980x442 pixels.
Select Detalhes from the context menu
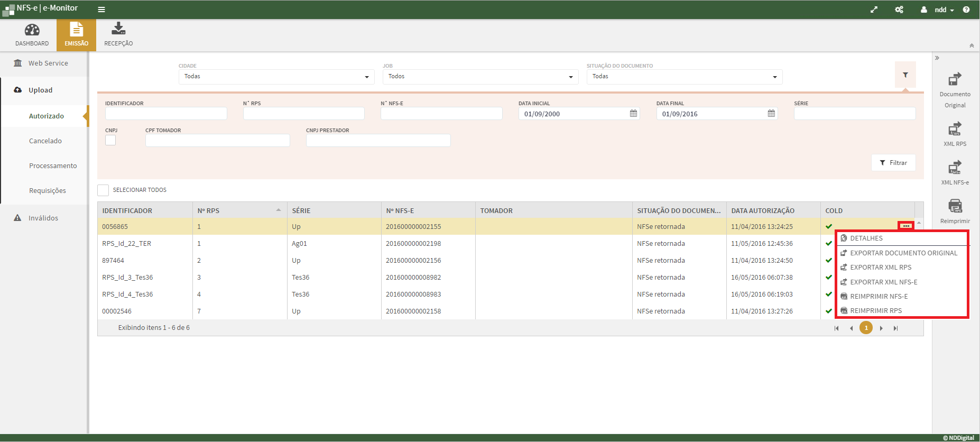[x=866, y=238]
